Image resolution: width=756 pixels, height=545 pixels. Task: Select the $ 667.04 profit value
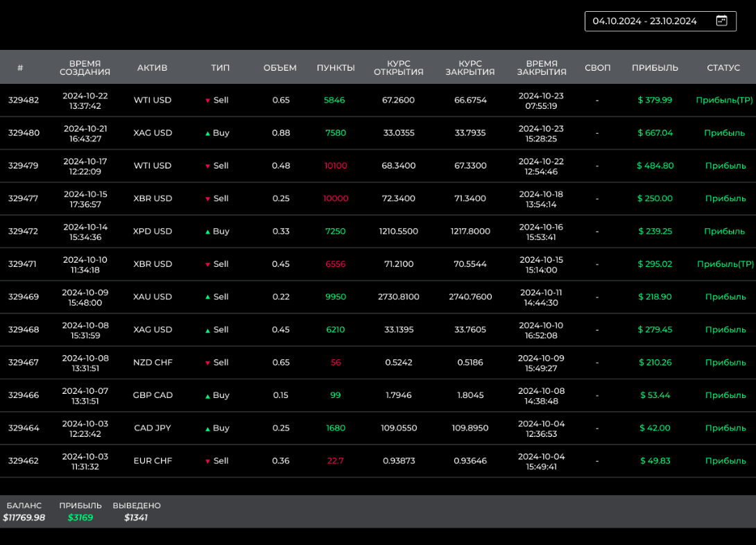[655, 133]
